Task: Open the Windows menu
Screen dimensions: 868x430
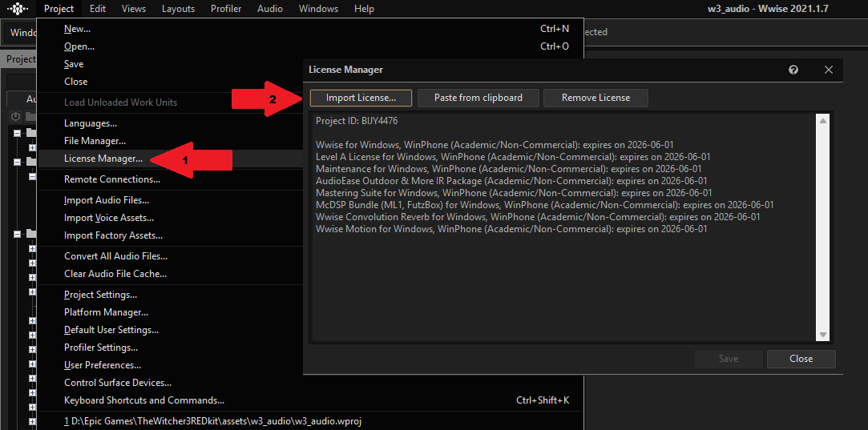Action: pos(318,9)
